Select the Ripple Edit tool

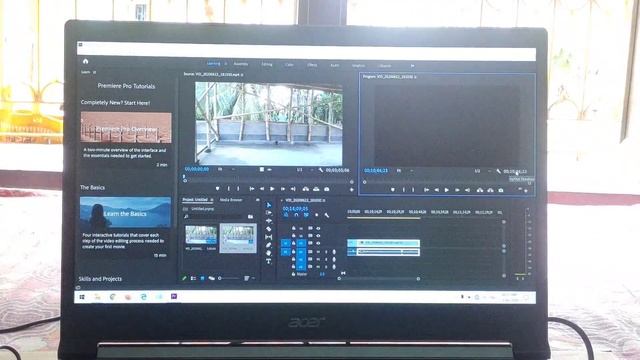point(269,221)
